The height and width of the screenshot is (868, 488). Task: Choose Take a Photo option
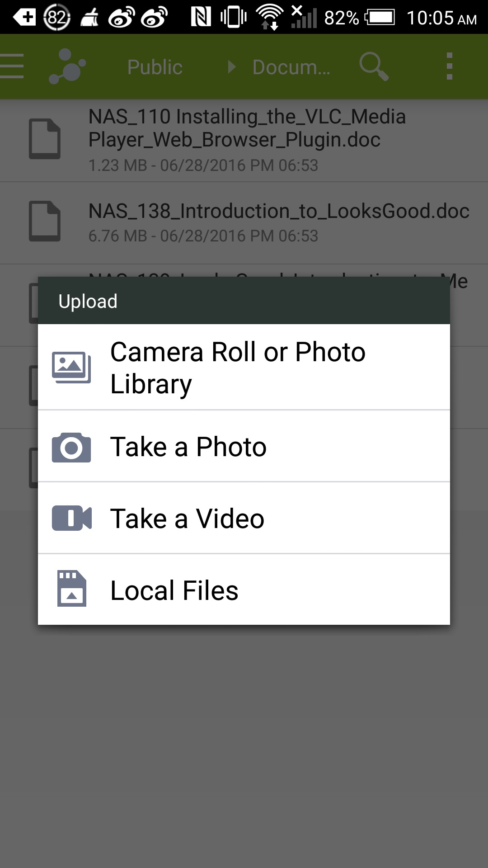coord(244,446)
